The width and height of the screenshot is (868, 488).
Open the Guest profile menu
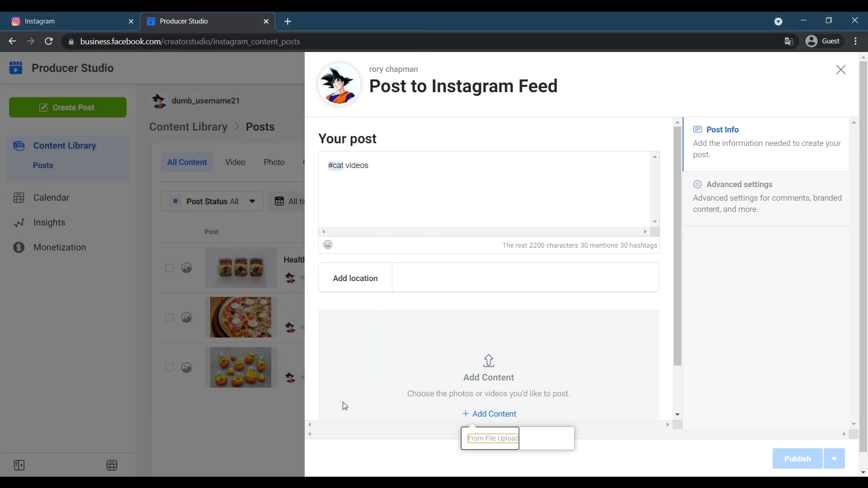[824, 41]
